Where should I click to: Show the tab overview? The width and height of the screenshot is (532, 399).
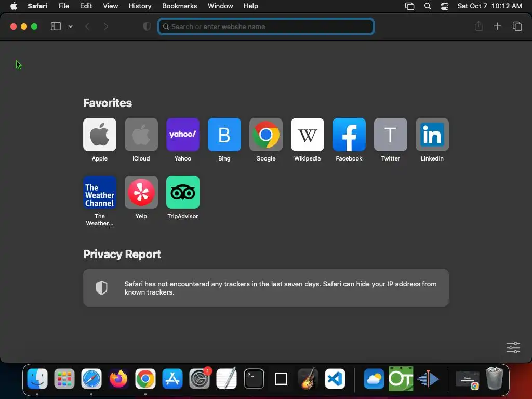click(x=517, y=26)
